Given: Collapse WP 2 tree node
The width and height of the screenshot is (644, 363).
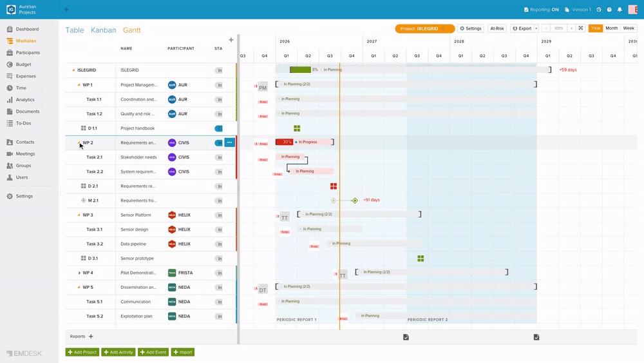Looking at the screenshot, I should click(x=79, y=142).
